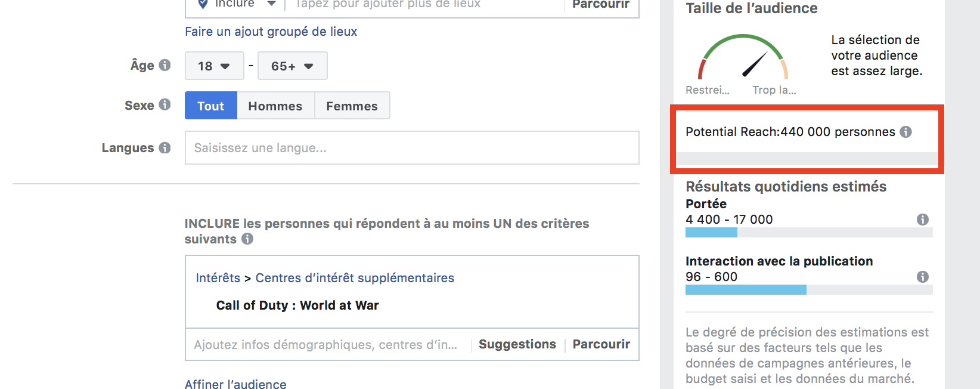Select Hommes as target gender
980x389 pixels.
(x=275, y=106)
